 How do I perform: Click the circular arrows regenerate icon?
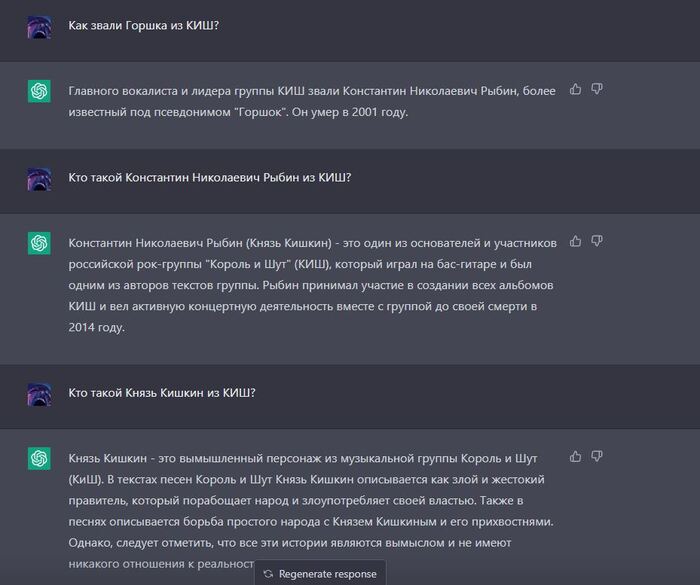pos(268,574)
